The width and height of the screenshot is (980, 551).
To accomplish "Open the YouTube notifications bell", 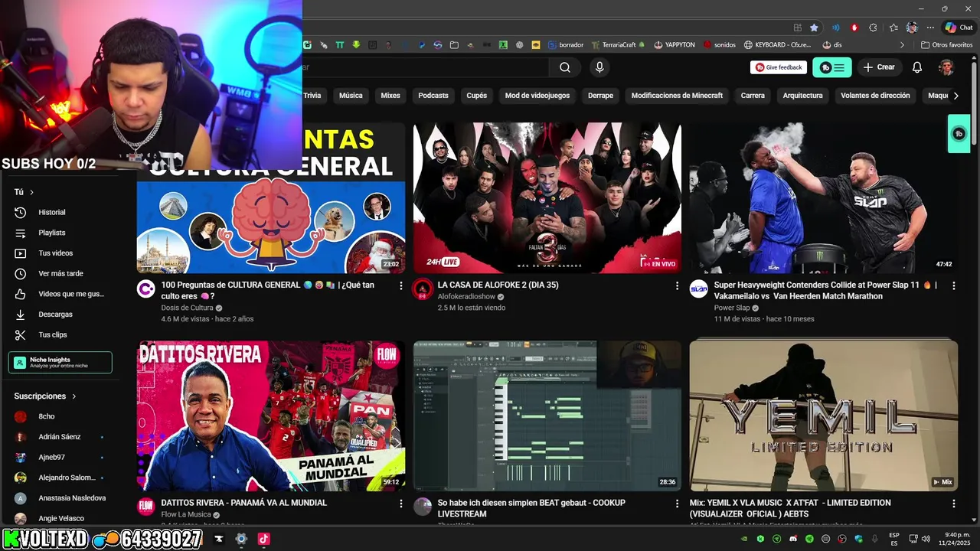I will [917, 67].
